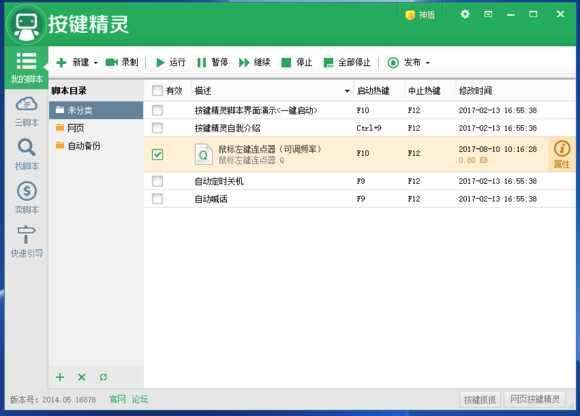Check the 自动定时关机 row checkbox
This screenshot has height=416, width=580.
click(157, 181)
